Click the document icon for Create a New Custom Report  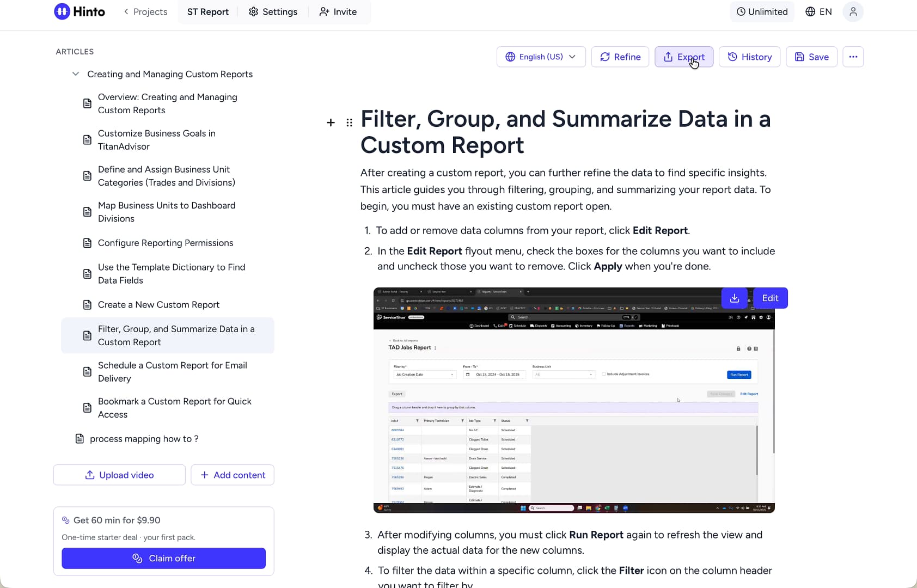[87, 305]
